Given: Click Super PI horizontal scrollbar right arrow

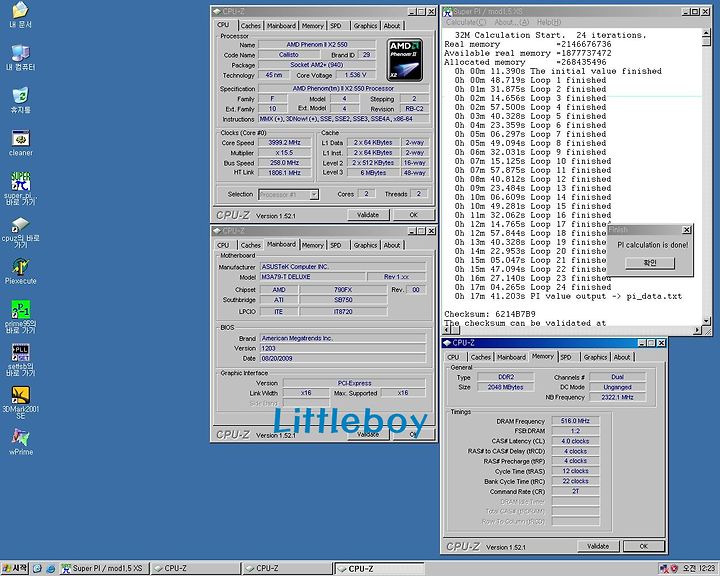Looking at the screenshot, I should 698,330.
